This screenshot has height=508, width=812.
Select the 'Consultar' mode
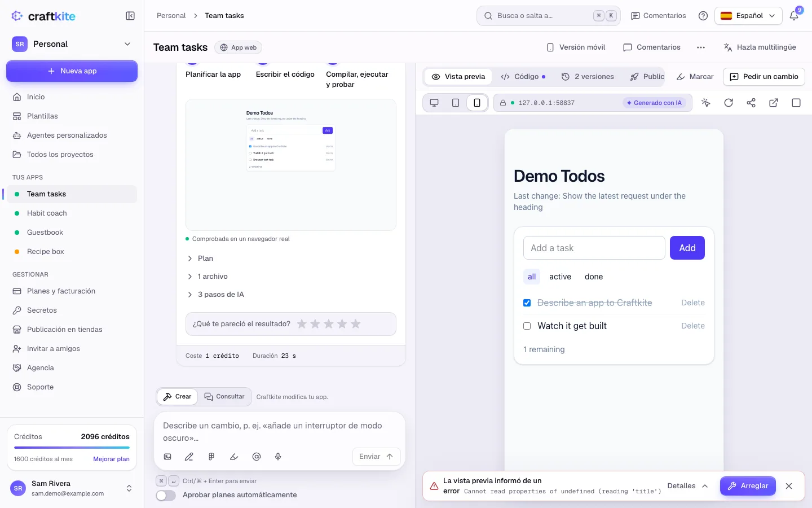(x=224, y=397)
